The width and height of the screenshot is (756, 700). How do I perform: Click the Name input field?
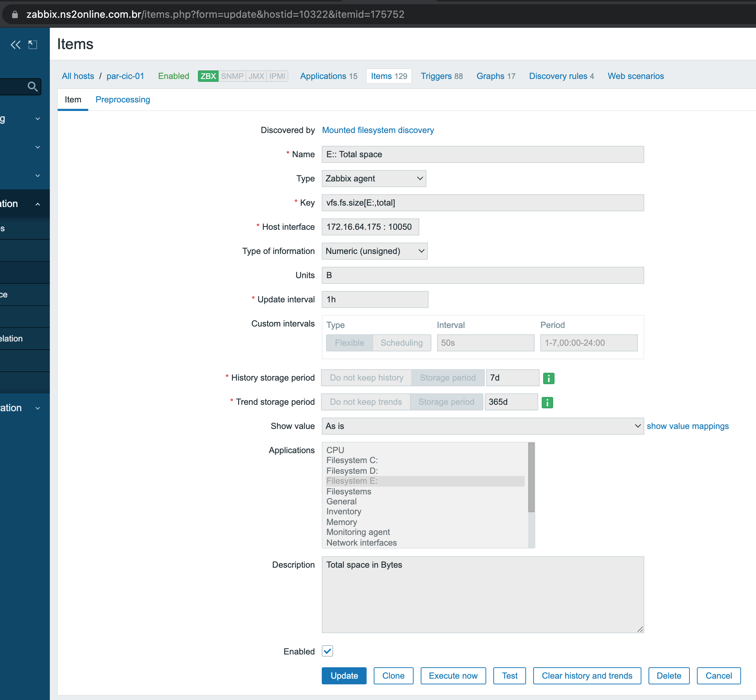(x=482, y=154)
